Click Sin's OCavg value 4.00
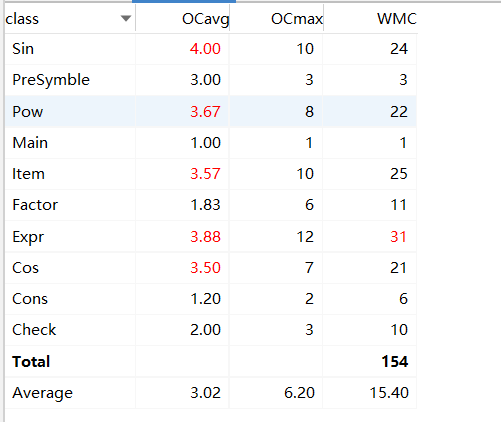The image size is (501, 422). pos(205,49)
